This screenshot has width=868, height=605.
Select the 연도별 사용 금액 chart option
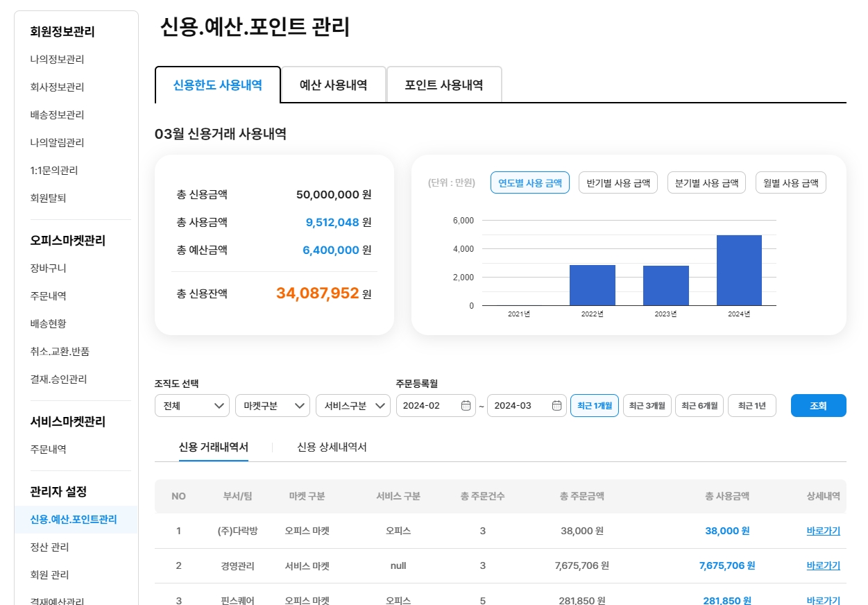click(x=529, y=183)
